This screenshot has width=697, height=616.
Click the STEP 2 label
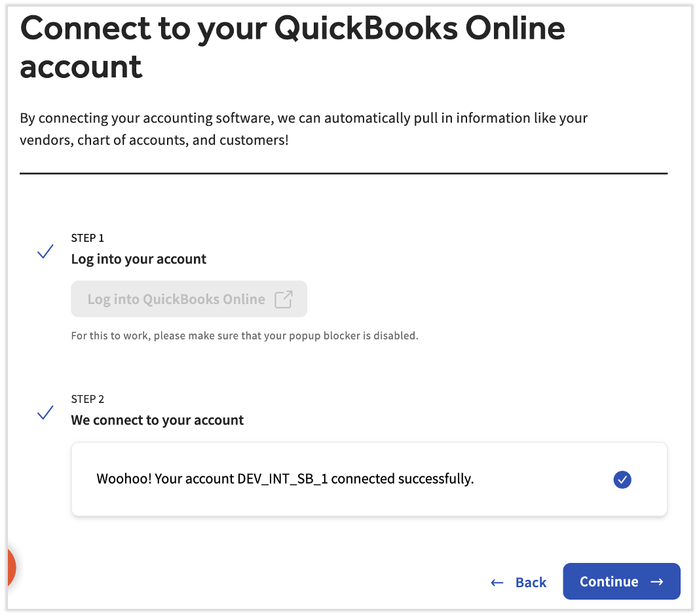(x=88, y=399)
